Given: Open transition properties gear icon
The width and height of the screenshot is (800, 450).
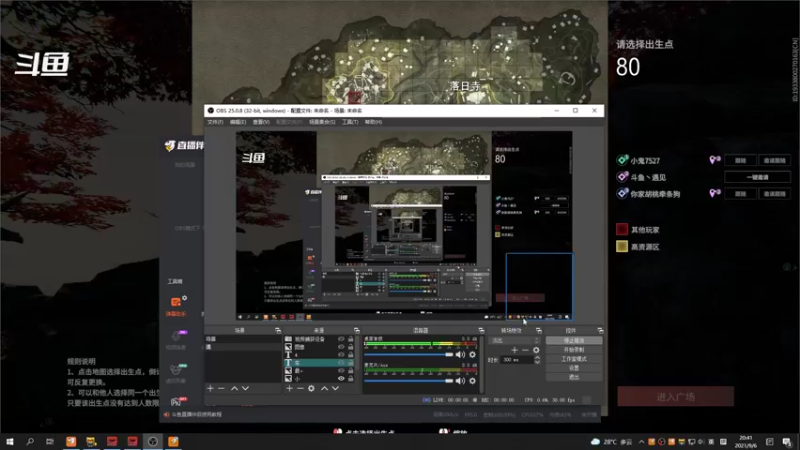Looking at the screenshot, I should tap(536, 350).
